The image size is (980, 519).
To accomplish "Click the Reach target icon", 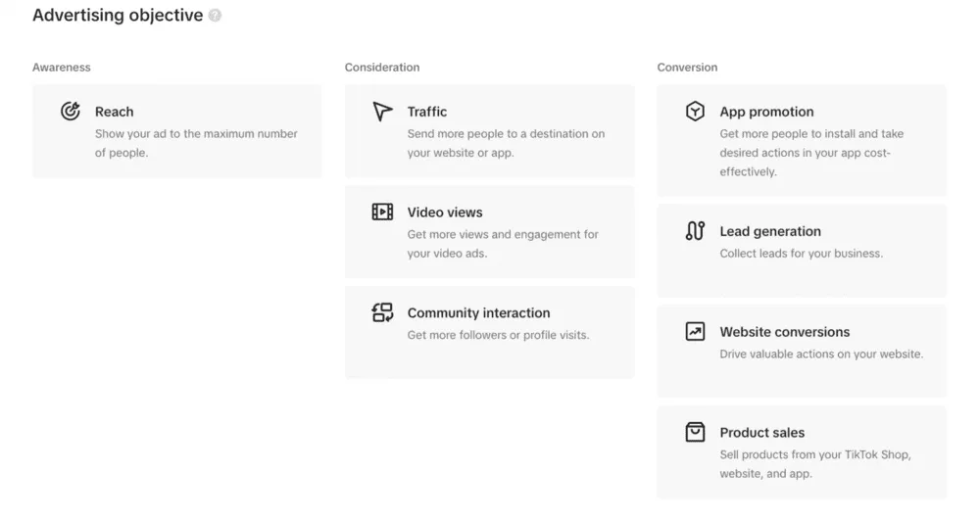I will [70, 112].
